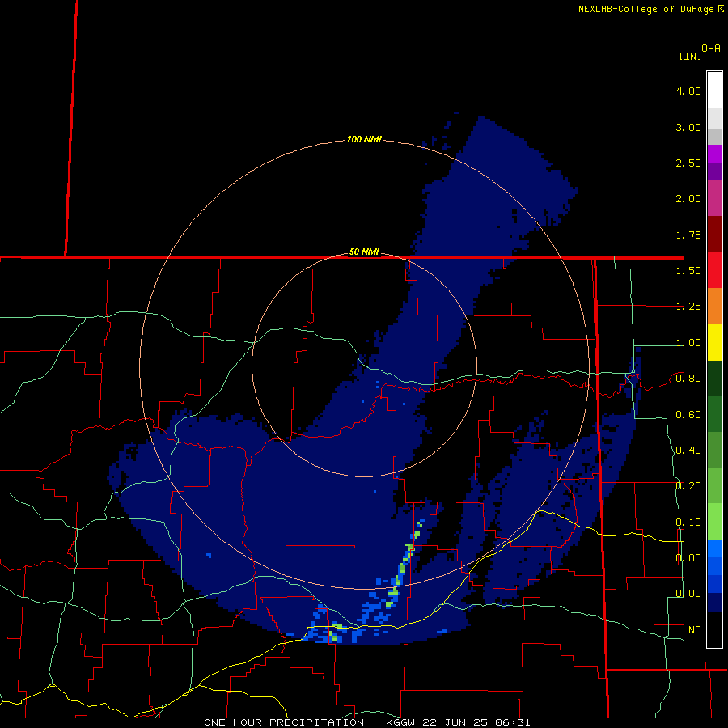
Task: Click the 0.10 legend value
Action: (x=688, y=523)
